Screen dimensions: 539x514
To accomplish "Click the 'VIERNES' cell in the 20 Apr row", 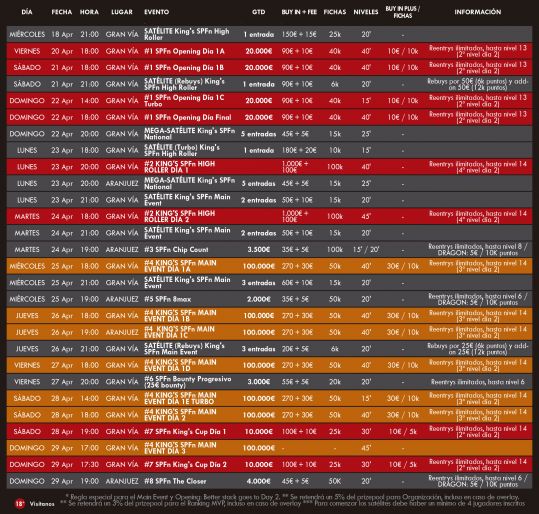I will [x=27, y=51].
